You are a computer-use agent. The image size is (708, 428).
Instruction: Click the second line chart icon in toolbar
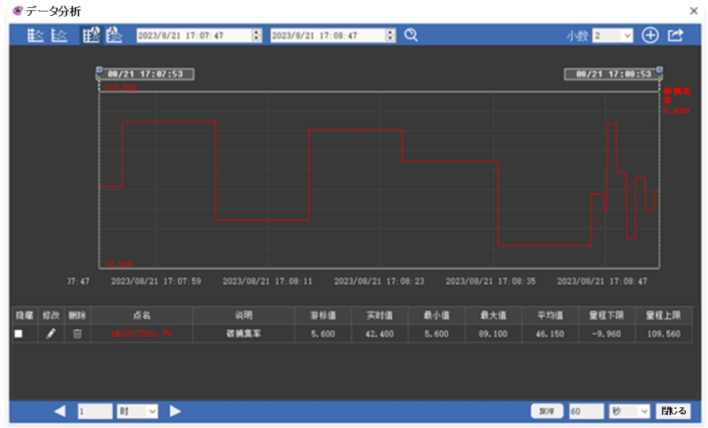tap(59, 35)
